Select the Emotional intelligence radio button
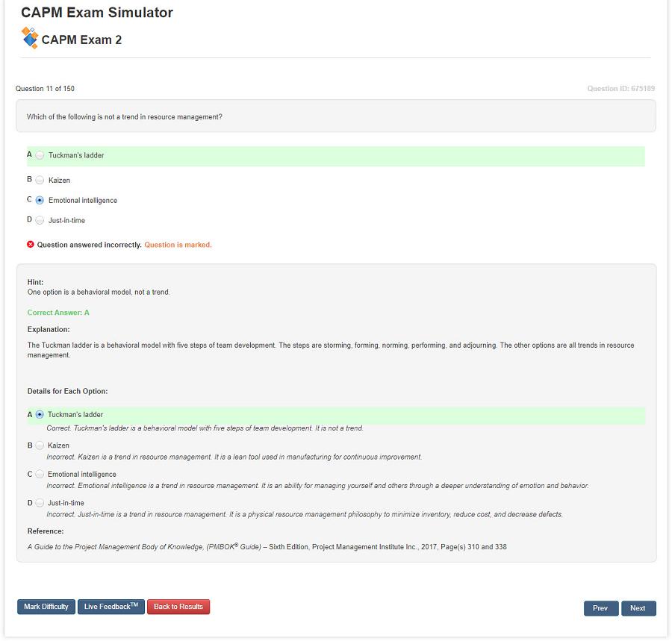The image size is (672, 641). pyautogui.click(x=40, y=201)
